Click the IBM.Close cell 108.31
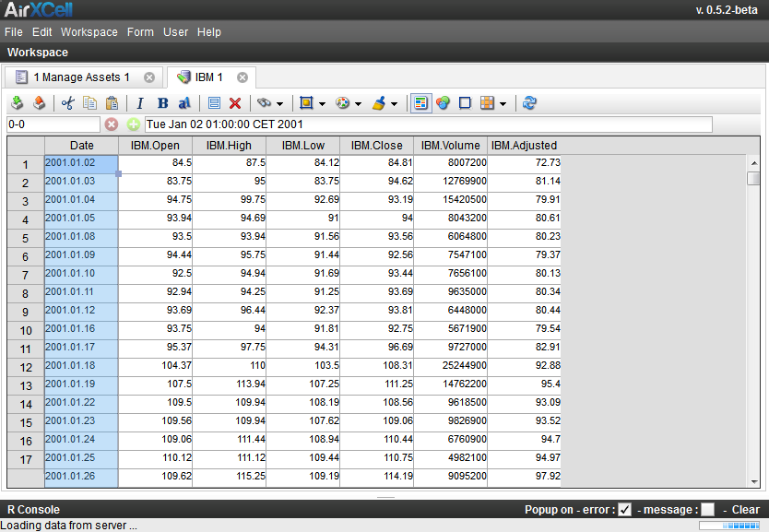The width and height of the screenshot is (769, 532). (x=376, y=367)
